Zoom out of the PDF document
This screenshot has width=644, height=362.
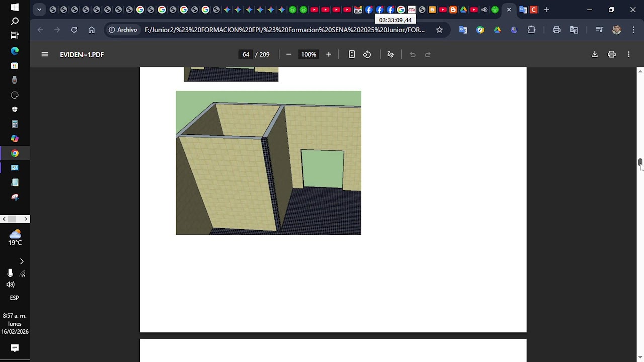(289, 54)
